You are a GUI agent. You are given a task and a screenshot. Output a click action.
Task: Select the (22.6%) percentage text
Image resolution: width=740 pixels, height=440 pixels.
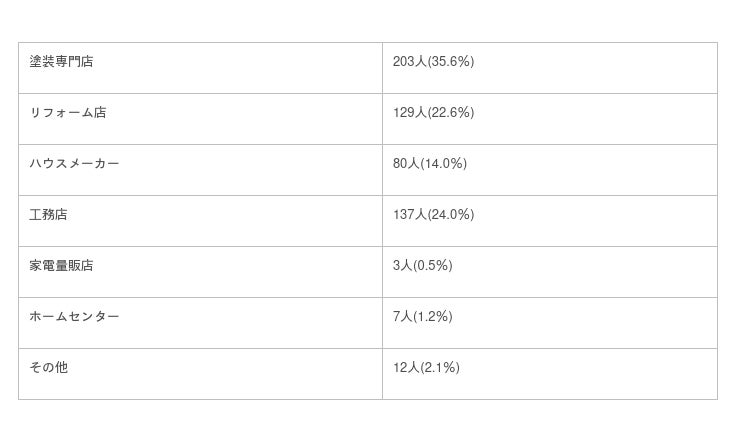(x=451, y=113)
